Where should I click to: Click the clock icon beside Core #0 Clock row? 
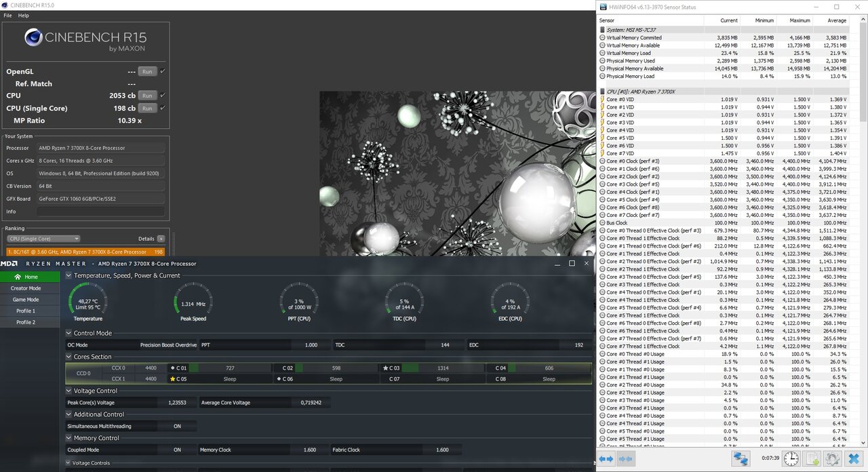602,161
